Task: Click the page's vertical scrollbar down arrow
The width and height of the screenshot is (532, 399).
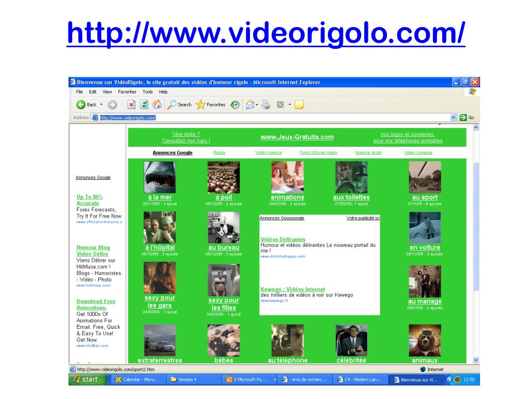Action: 476,360
